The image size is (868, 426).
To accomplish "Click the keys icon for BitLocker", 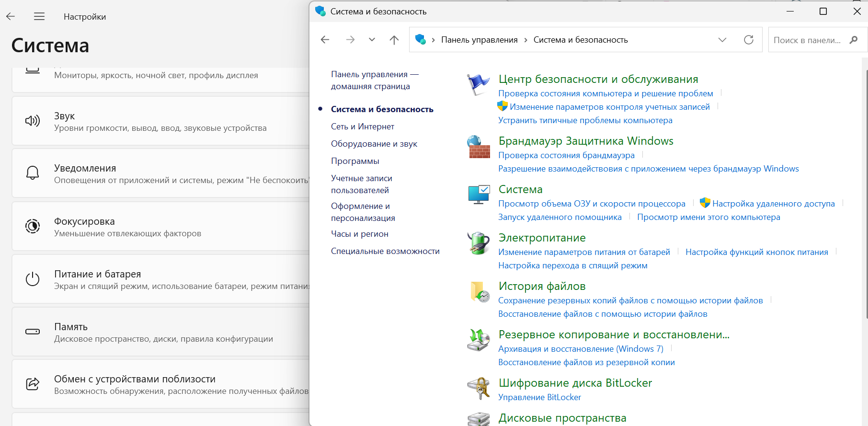I will [478, 388].
